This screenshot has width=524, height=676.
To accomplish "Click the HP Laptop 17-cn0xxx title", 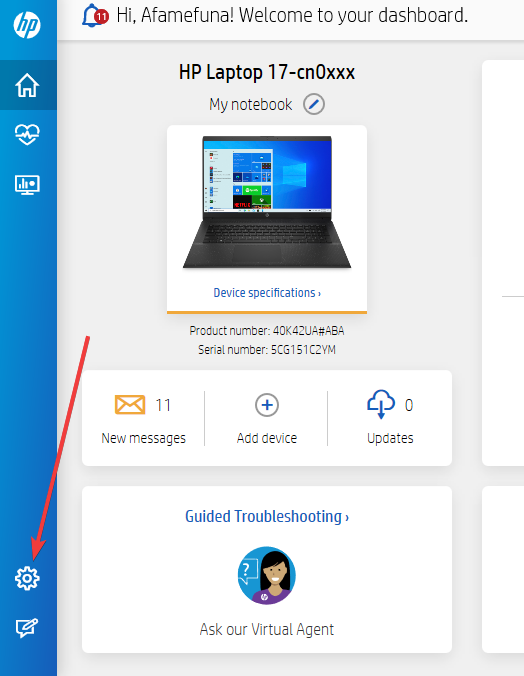I will [x=267, y=72].
